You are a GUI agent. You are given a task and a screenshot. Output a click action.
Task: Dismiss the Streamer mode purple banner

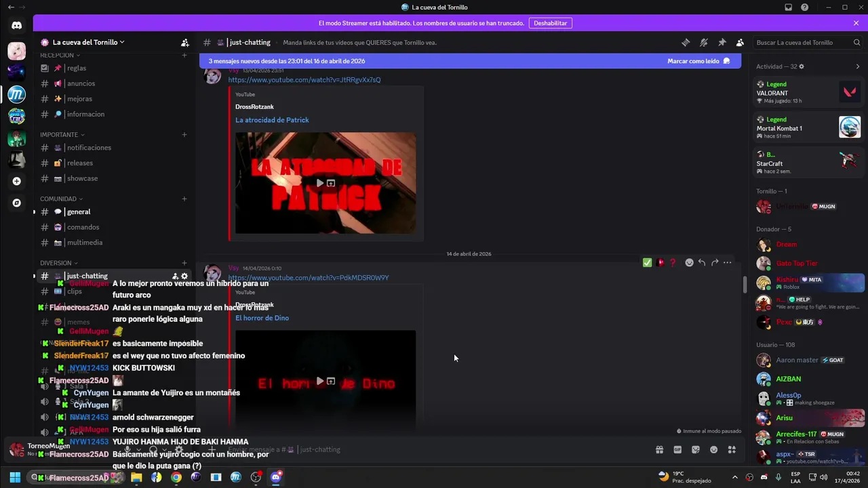coord(856,23)
